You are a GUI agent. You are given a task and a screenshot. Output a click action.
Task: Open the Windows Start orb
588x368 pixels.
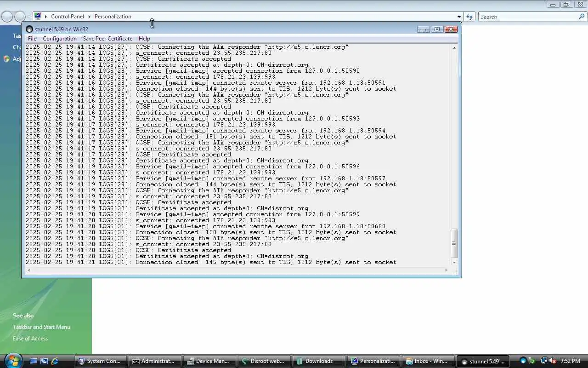coord(13,360)
